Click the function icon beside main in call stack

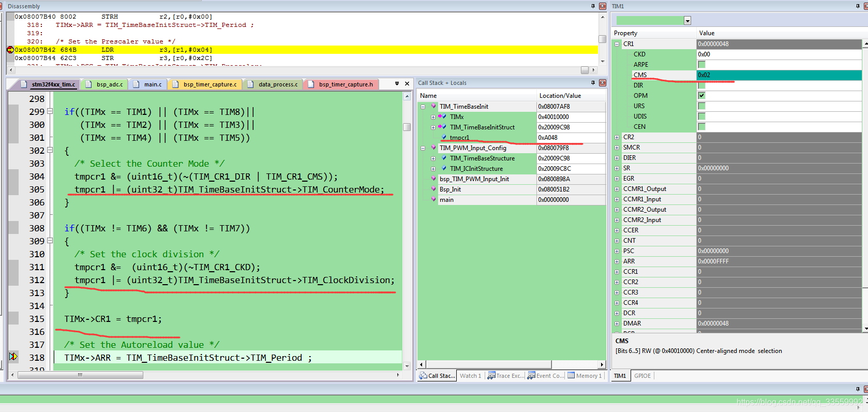433,199
